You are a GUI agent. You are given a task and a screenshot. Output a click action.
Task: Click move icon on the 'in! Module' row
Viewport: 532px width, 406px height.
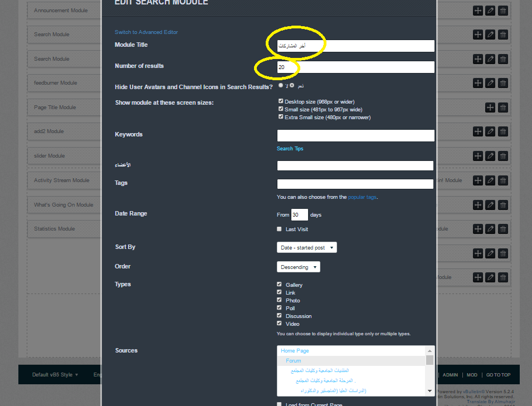[478, 180]
